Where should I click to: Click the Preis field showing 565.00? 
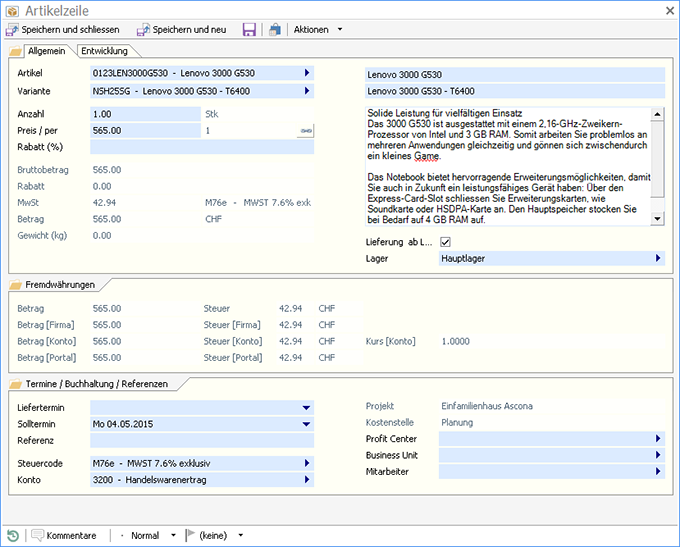[145, 131]
